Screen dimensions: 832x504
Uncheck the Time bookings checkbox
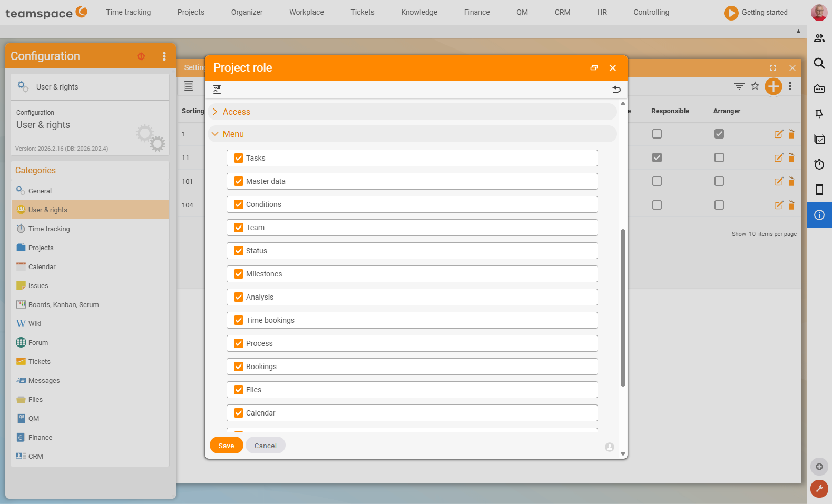tap(239, 320)
